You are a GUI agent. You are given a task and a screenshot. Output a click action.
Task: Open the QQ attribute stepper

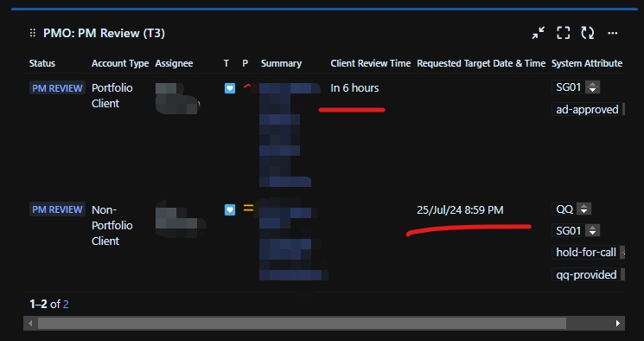pyautogui.click(x=583, y=209)
